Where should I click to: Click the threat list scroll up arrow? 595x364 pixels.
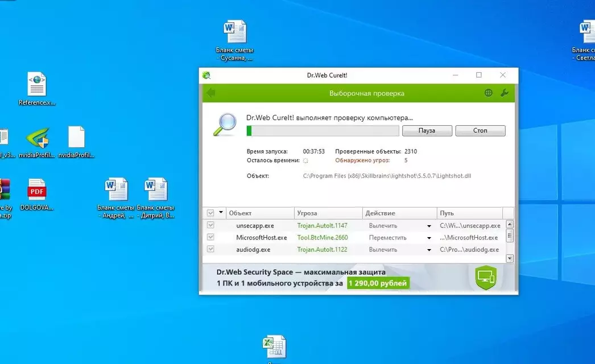tap(510, 224)
